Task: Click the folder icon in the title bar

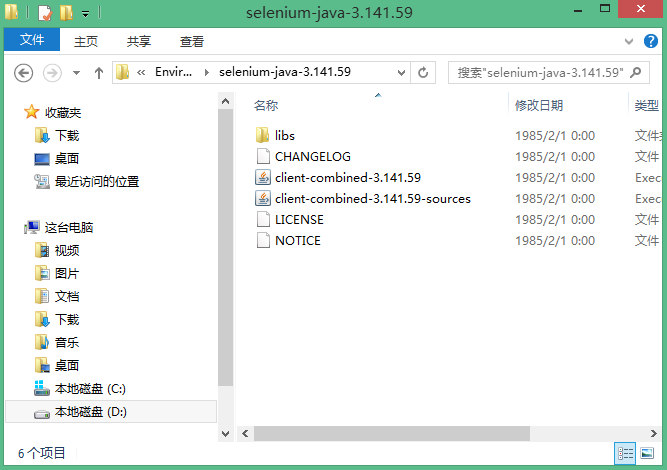Action: point(11,12)
